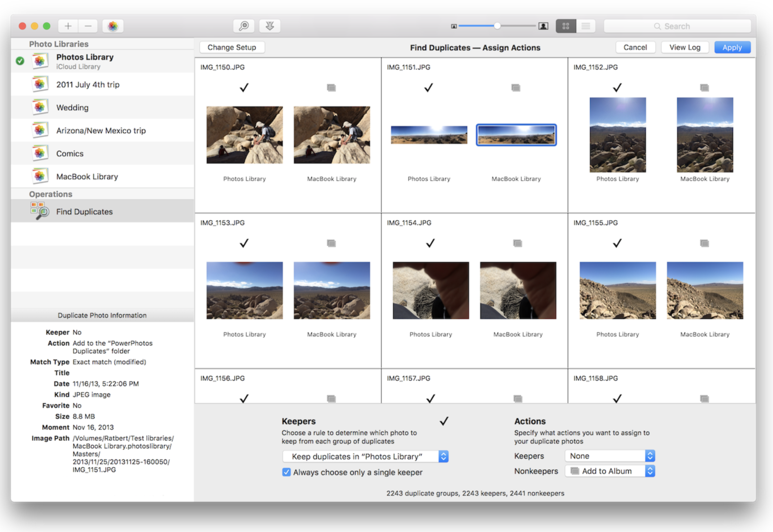
Task: Click the Change Setup button
Action: coord(232,47)
